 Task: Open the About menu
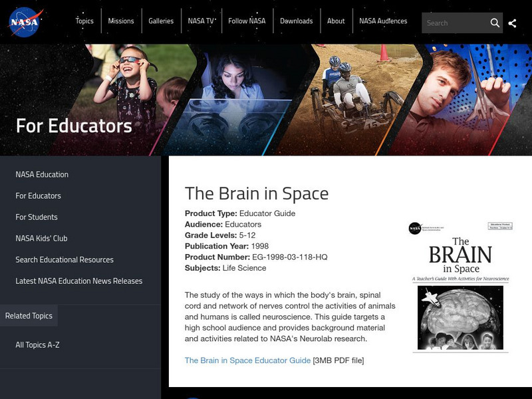pyautogui.click(x=336, y=21)
